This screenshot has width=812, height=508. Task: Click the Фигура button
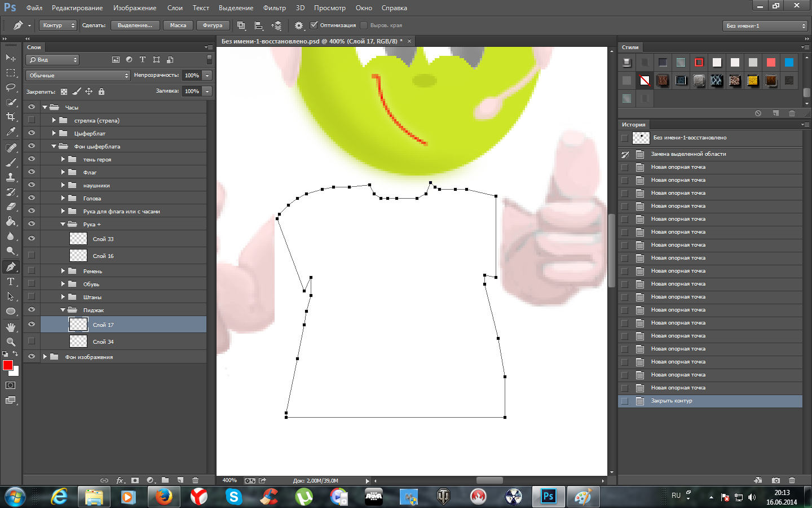(213, 25)
